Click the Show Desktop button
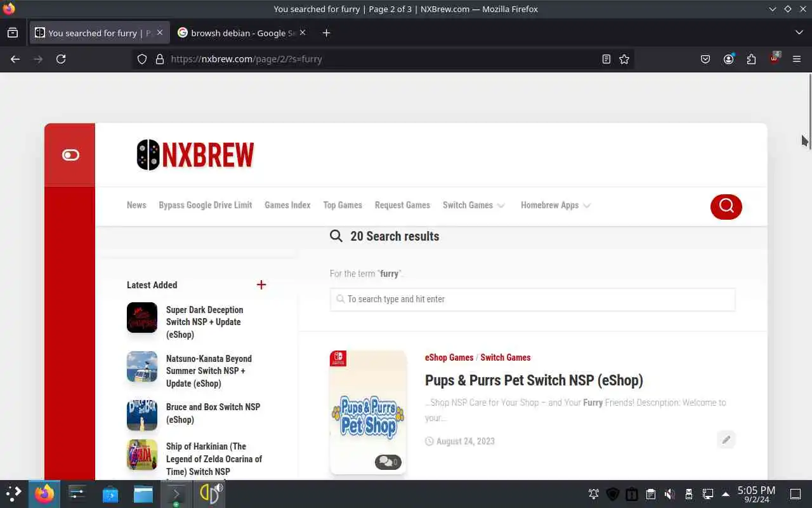The height and width of the screenshot is (508, 812). click(795, 494)
